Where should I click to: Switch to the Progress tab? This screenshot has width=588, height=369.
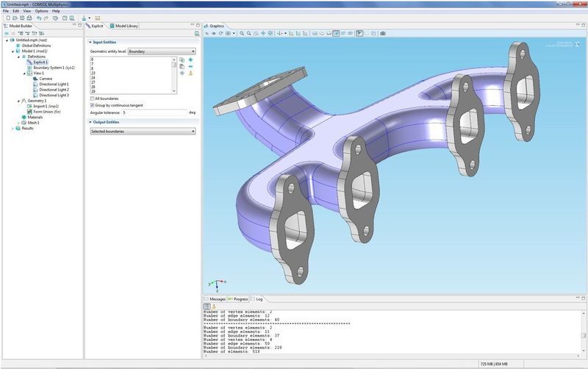pyautogui.click(x=238, y=299)
